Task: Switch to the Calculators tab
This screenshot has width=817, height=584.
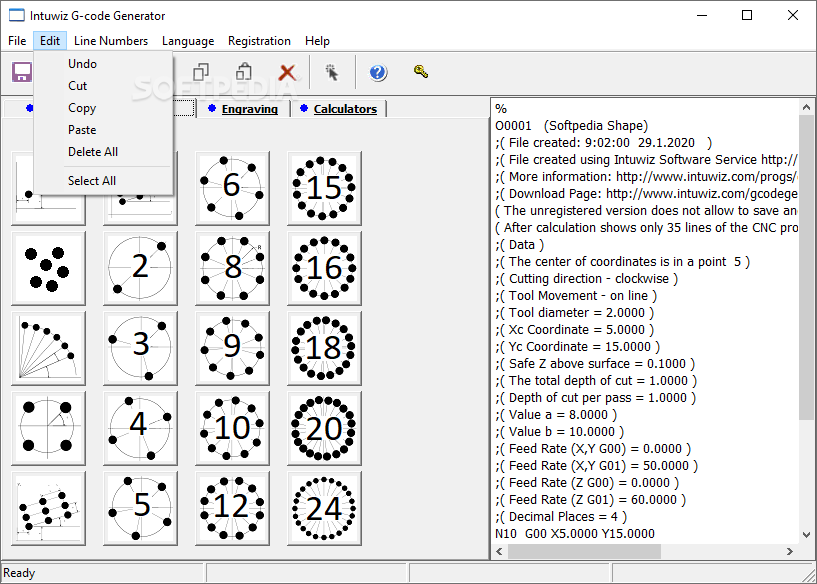Action: (x=339, y=109)
